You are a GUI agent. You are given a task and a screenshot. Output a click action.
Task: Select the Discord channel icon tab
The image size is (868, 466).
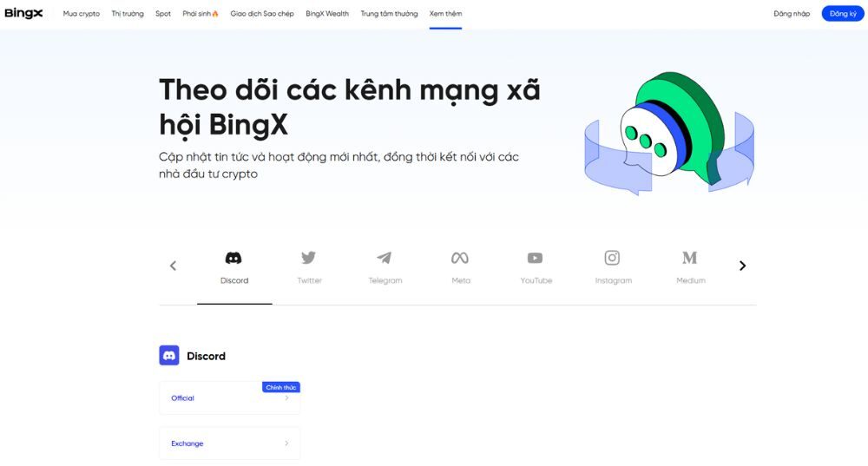point(233,258)
